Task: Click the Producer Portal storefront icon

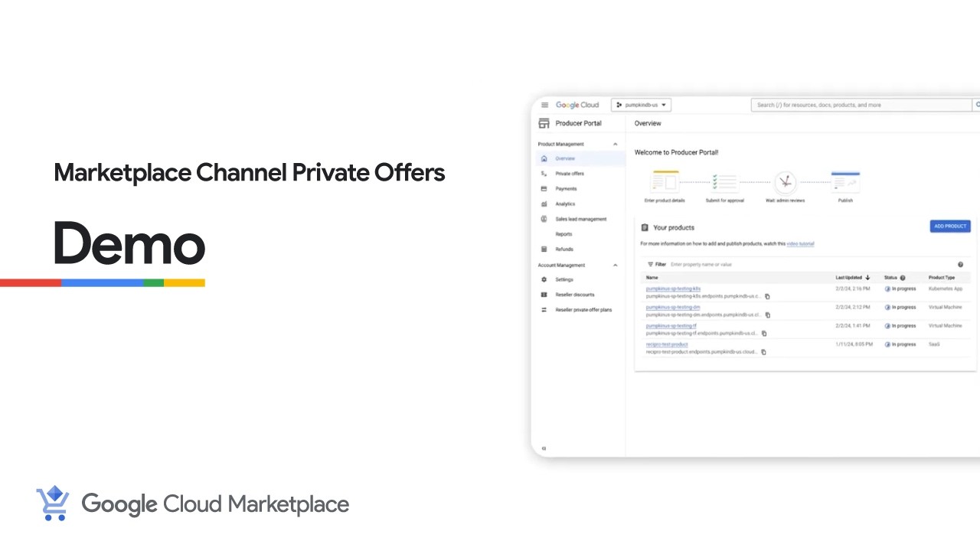Action: [544, 123]
